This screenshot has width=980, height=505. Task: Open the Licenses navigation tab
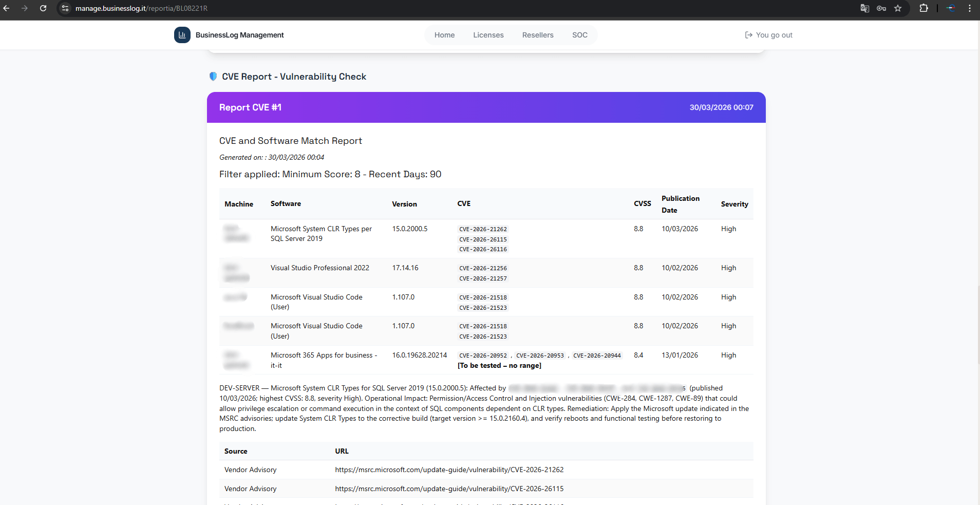[x=488, y=35]
